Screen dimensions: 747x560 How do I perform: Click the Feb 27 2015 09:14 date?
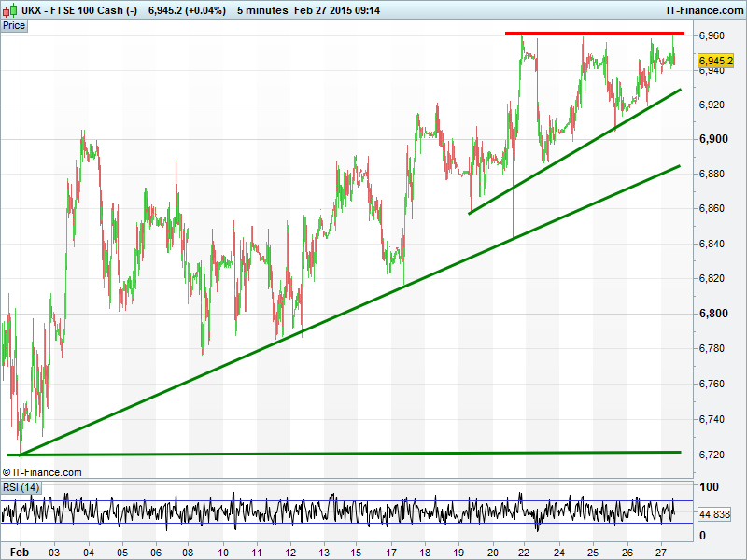(x=337, y=10)
